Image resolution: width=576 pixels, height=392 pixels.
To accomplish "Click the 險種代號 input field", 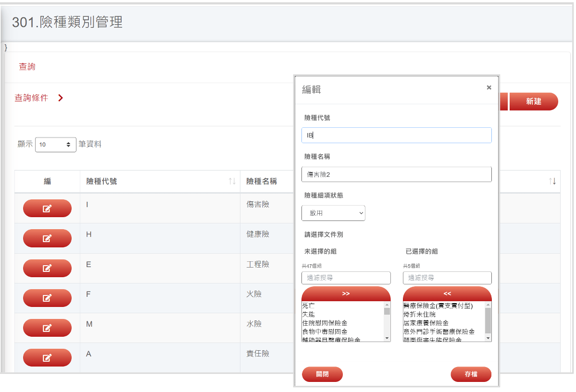I will point(396,135).
